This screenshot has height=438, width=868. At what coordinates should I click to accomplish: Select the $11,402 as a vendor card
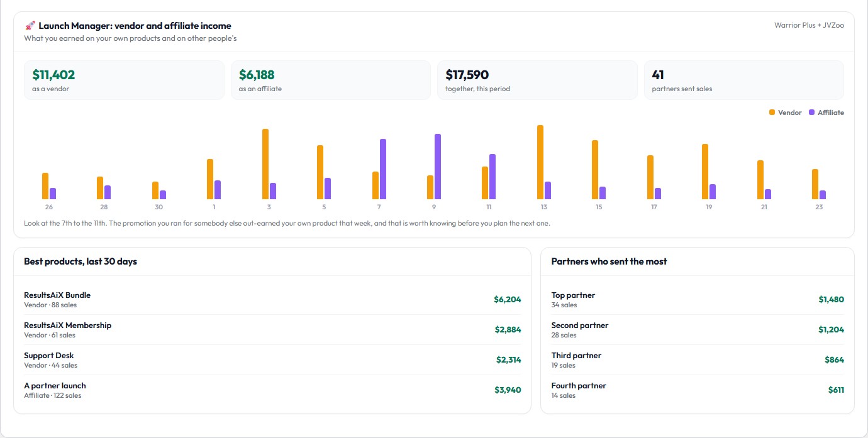click(124, 80)
